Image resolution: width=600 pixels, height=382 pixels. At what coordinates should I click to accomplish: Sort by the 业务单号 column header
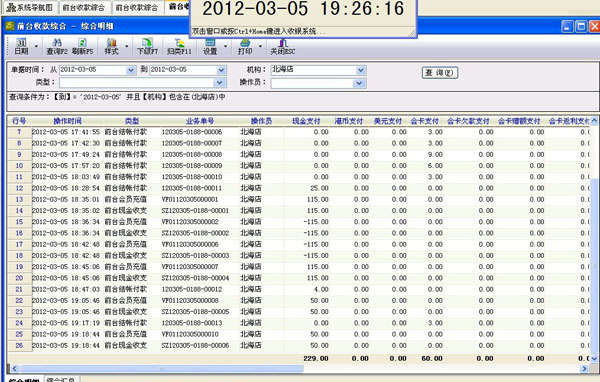[199, 121]
